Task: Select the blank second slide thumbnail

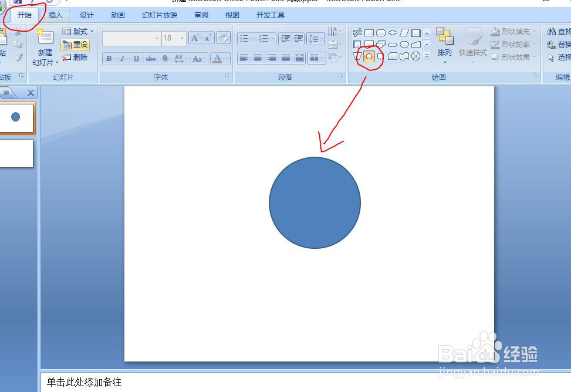Action: tap(16, 153)
